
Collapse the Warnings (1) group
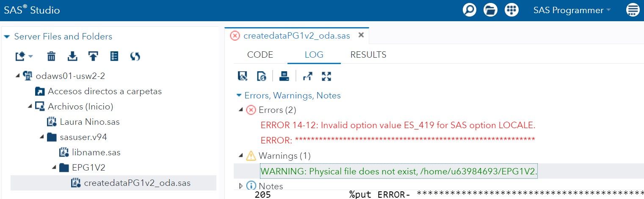(241, 155)
